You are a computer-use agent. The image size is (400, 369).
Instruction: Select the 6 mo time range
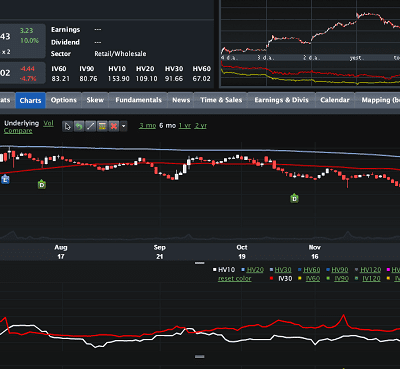tap(167, 126)
